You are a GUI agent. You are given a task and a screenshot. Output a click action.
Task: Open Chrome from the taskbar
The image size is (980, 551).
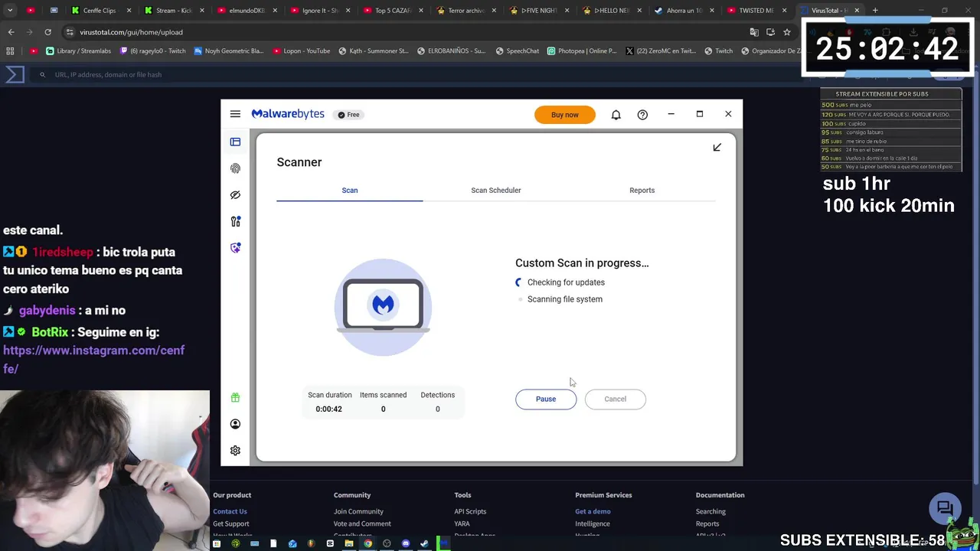click(x=367, y=543)
